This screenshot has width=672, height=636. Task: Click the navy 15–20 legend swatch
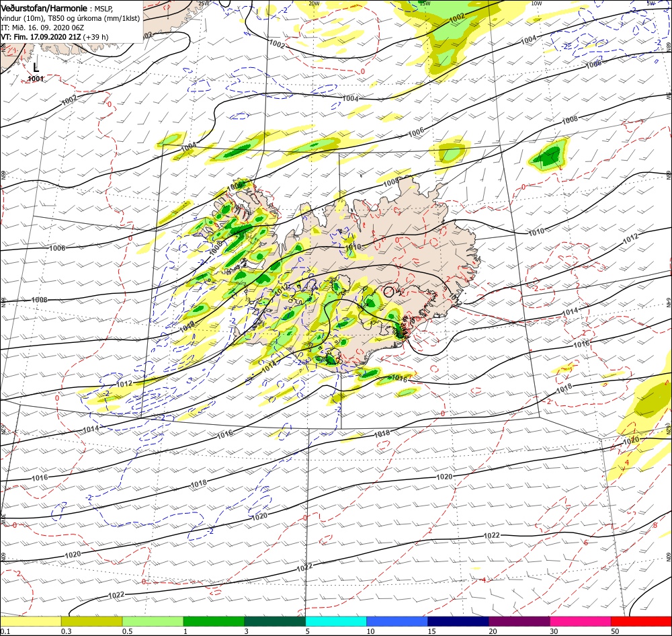[458, 621]
